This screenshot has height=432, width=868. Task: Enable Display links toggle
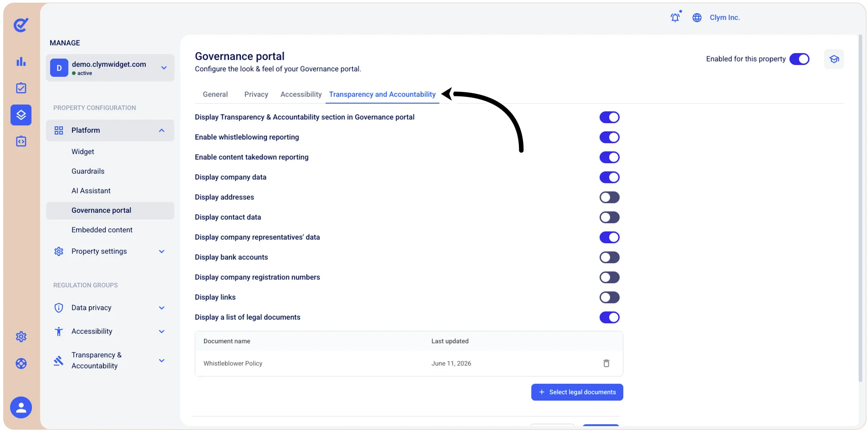click(x=609, y=298)
